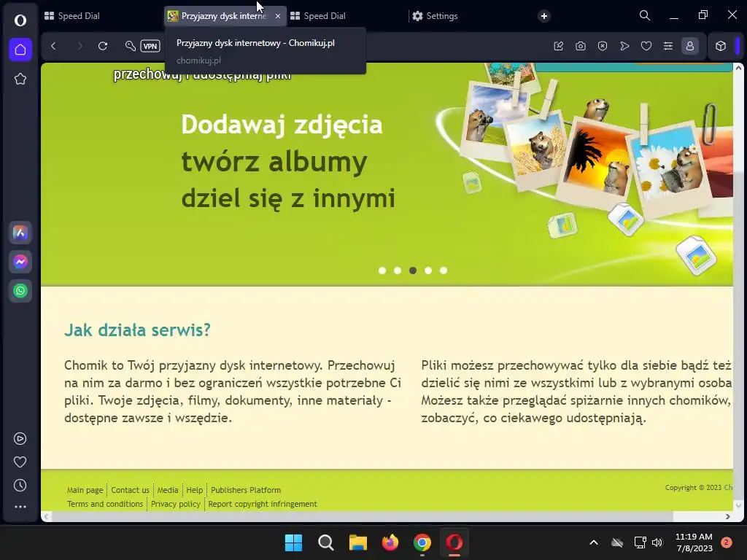Click the Opera icon on taskbar
747x560 pixels.
coord(454,542)
